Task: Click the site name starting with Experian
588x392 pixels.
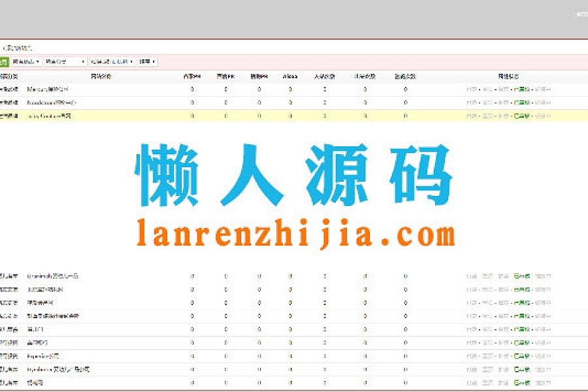Action: point(42,356)
